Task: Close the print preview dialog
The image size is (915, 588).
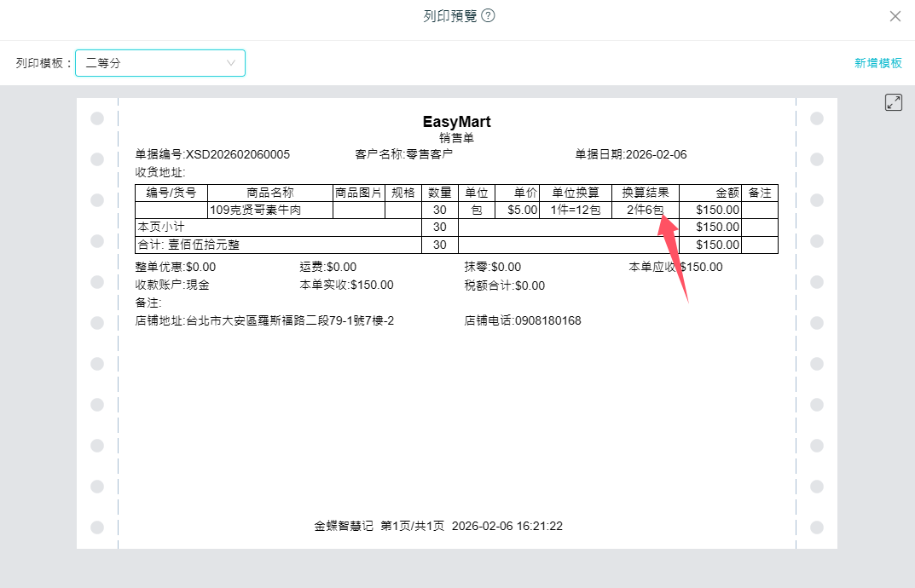Action: [x=895, y=16]
